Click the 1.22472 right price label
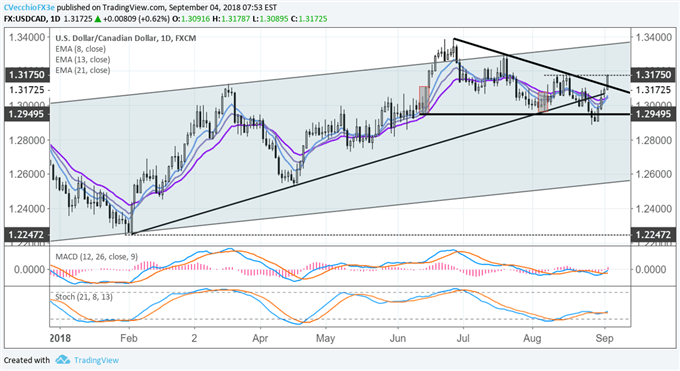The image size is (680, 371). click(x=654, y=235)
